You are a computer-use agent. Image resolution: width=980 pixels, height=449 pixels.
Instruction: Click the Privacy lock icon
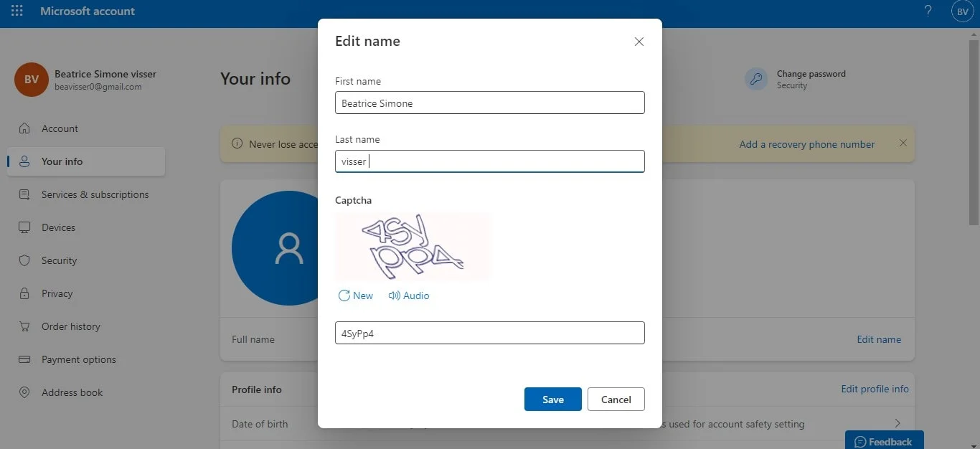pos(24,293)
